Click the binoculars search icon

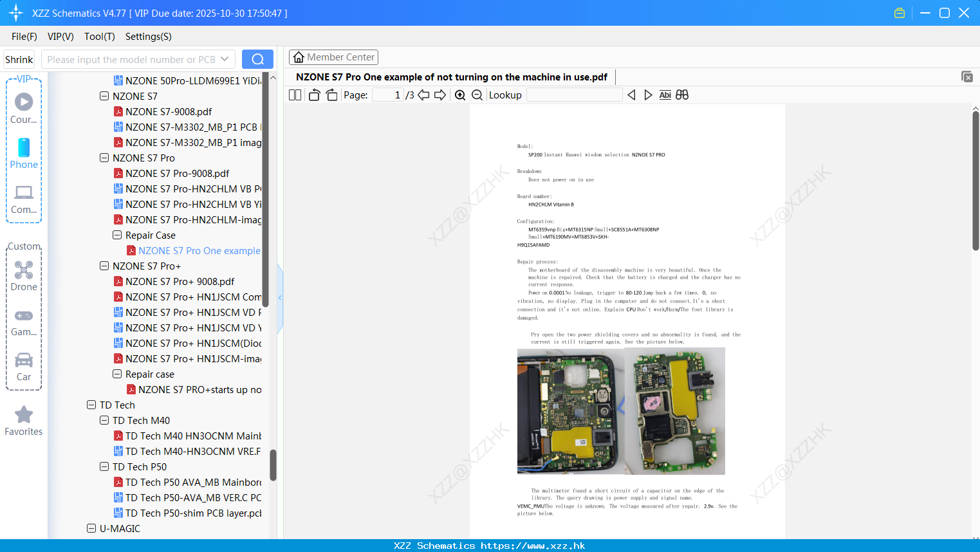click(x=682, y=95)
